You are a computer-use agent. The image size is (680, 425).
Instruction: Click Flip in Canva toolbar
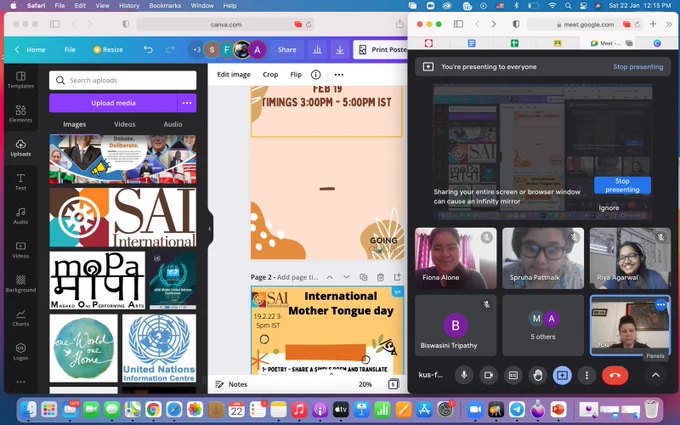click(x=296, y=75)
